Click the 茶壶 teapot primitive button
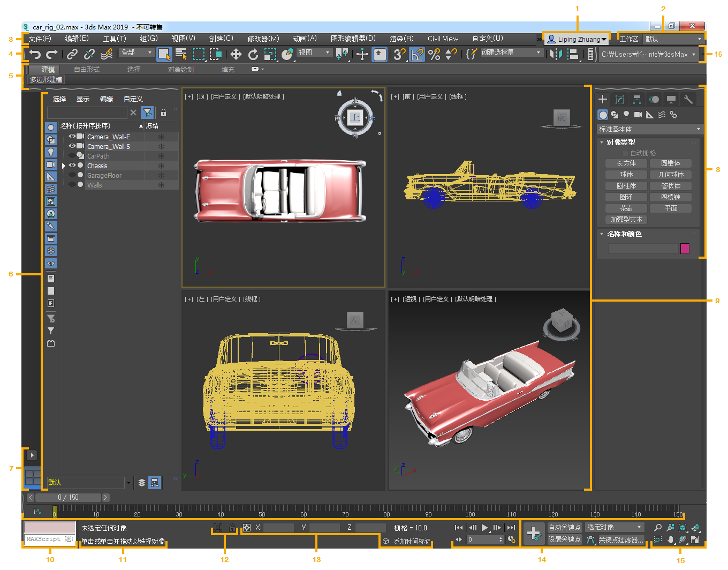Image resolution: width=728 pixels, height=570 pixels. click(626, 208)
